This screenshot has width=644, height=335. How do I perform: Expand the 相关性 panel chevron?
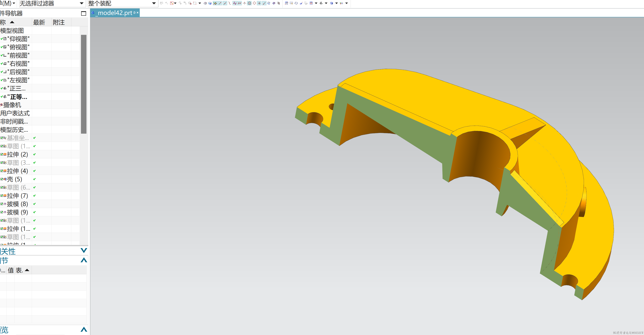[84, 250]
